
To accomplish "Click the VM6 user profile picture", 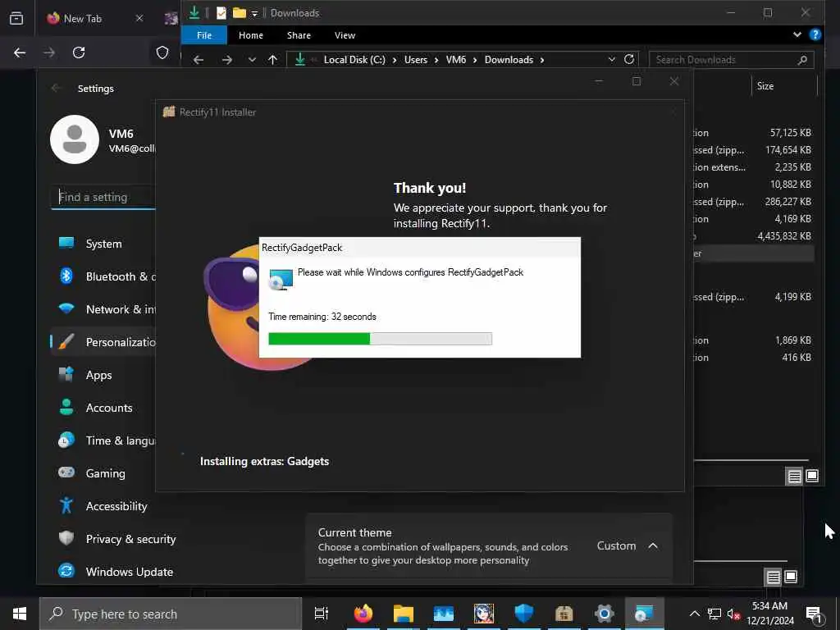I will click(x=75, y=139).
